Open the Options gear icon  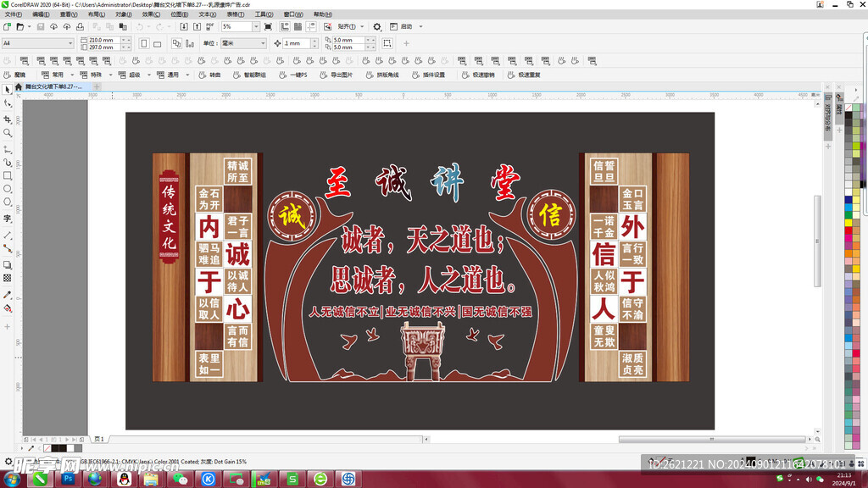tap(378, 27)
